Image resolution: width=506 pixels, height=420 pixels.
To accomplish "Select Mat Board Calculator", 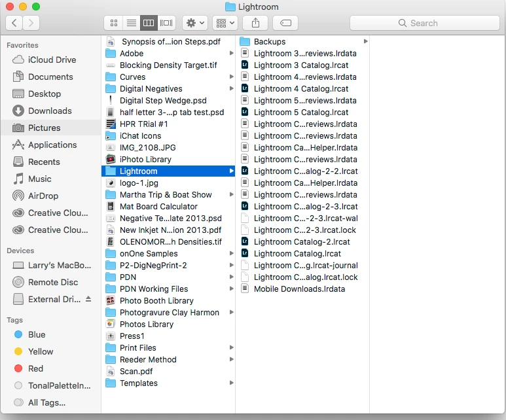I will (168, 207).
